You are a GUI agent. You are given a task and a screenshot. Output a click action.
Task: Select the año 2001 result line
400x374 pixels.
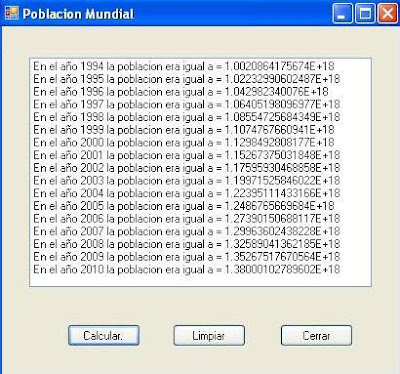(187, 155)
